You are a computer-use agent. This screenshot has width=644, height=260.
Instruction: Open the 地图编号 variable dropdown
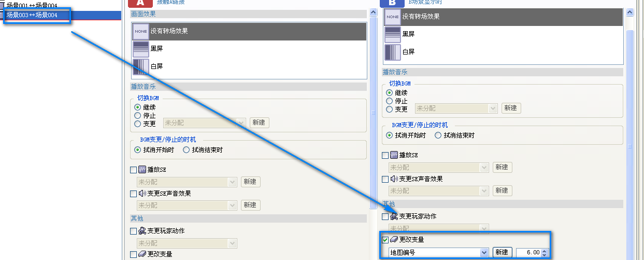point(439,252)
